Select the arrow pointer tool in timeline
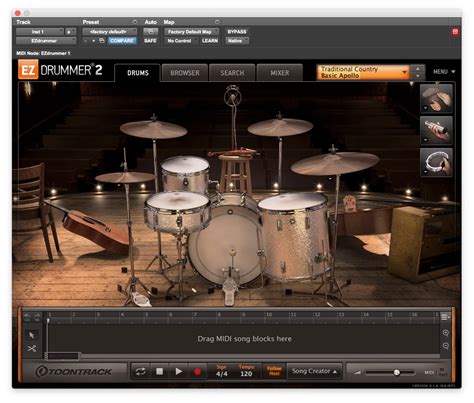 32,335
